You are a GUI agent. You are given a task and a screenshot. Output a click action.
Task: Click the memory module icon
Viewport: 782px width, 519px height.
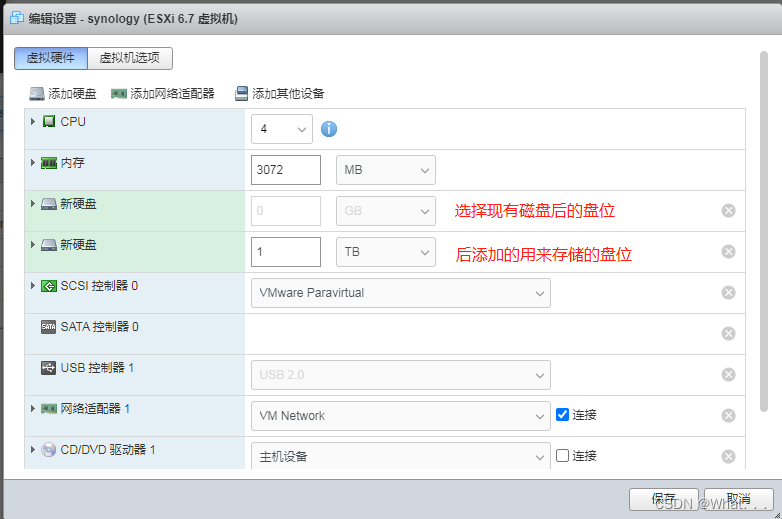[49, 163]
